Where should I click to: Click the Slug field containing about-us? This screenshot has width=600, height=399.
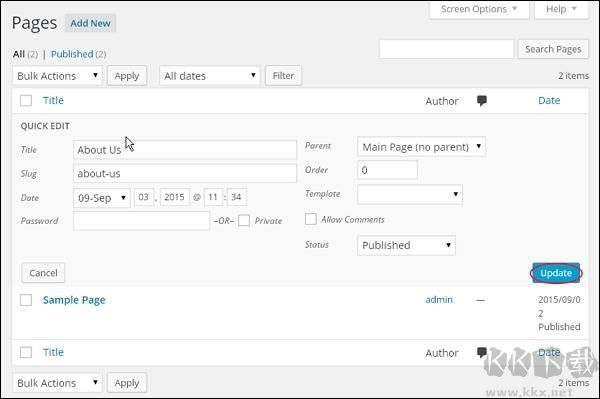pos(185,174)
